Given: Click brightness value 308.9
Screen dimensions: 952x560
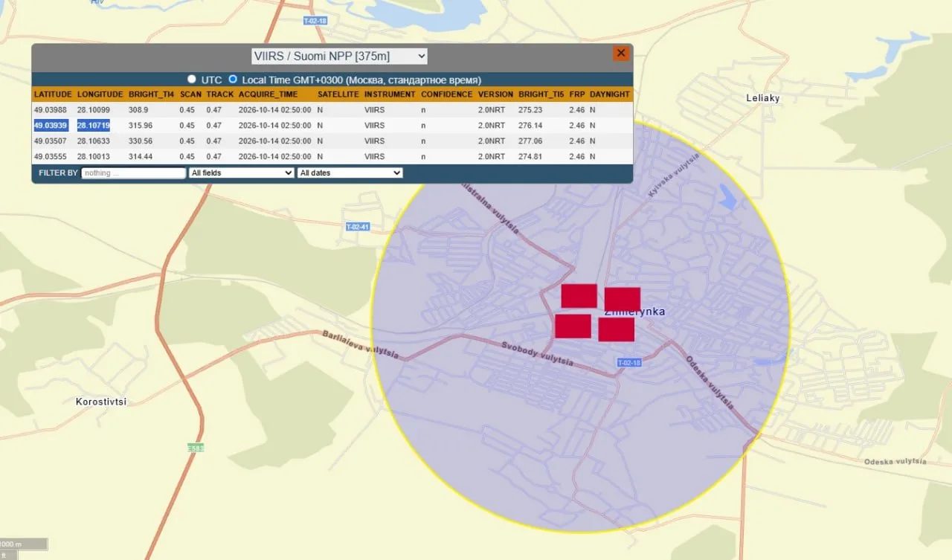Looking at the screenshot, I should click(x=138, y=110).
